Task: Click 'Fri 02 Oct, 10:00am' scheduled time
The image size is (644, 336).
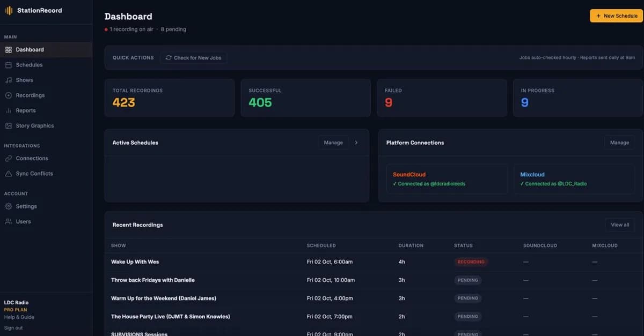Action: click(x=331, y=280)
